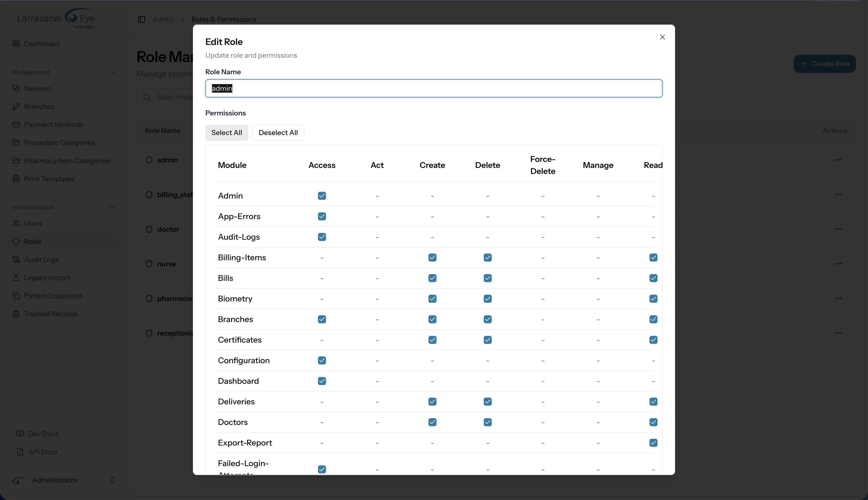This screenshot has width=868, height=500.
Task: Click the Legacy Import upload icon
Action: point(16,277)
